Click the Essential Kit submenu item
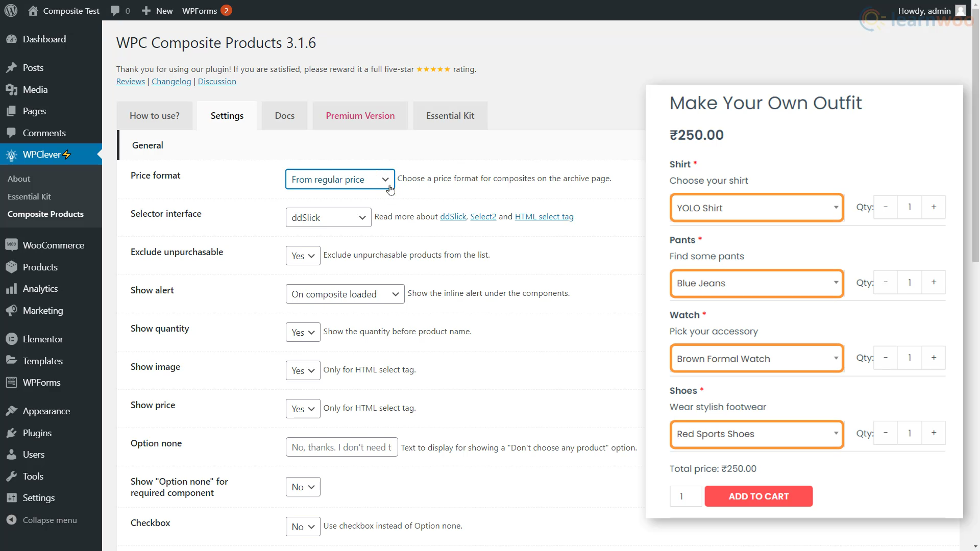The height and width of the screenshot is (551, 980). (29, 196)
